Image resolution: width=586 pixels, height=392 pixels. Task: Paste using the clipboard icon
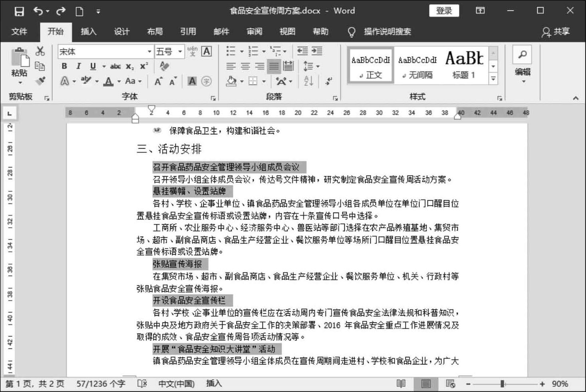(20, 58)
